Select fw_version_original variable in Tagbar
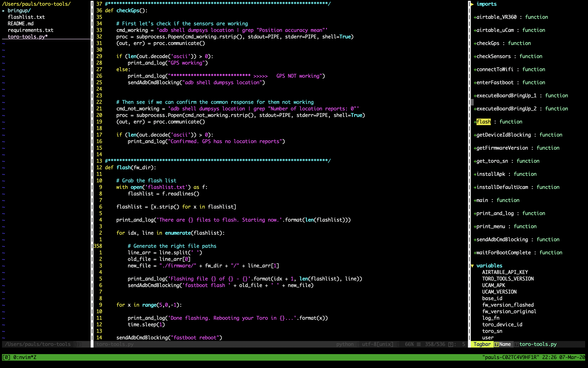The height and width of the screenshot is (368, 588). (x=509, y=312)
